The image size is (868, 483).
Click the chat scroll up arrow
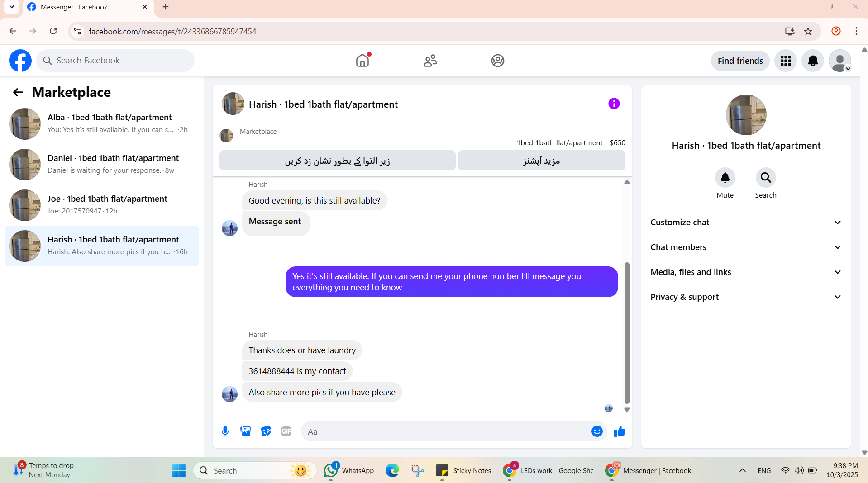627,182
